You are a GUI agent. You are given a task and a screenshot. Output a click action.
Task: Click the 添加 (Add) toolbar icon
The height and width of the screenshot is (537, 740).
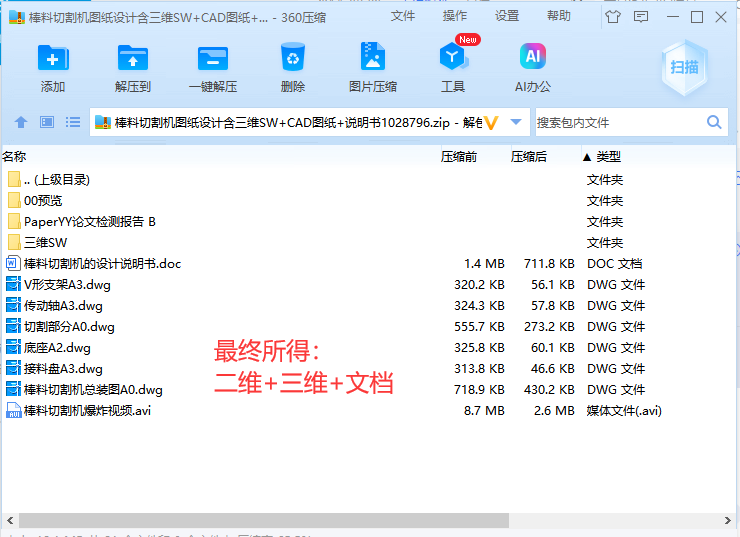tap(53, 59)
